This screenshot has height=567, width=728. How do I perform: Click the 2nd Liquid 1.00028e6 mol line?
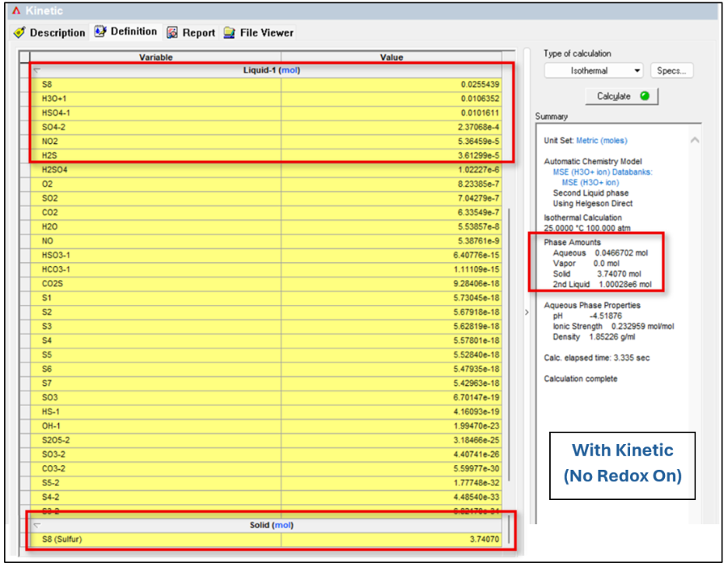[602, 284]
